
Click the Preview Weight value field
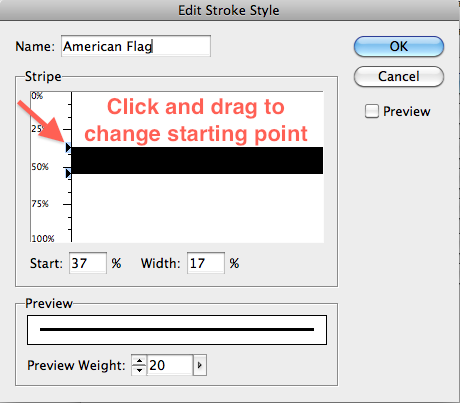(170, 365)
